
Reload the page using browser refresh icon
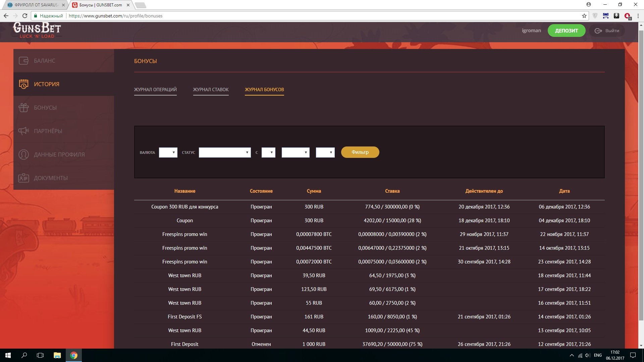24,16
